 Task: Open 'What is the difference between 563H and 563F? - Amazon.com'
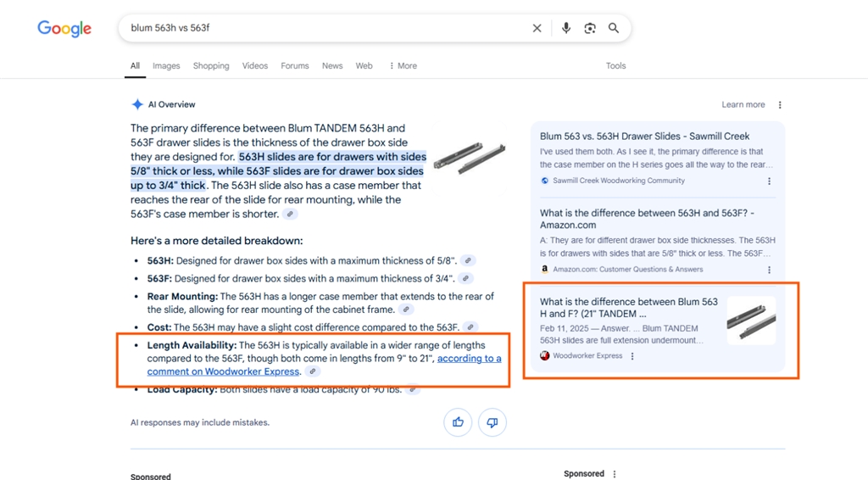647,219
